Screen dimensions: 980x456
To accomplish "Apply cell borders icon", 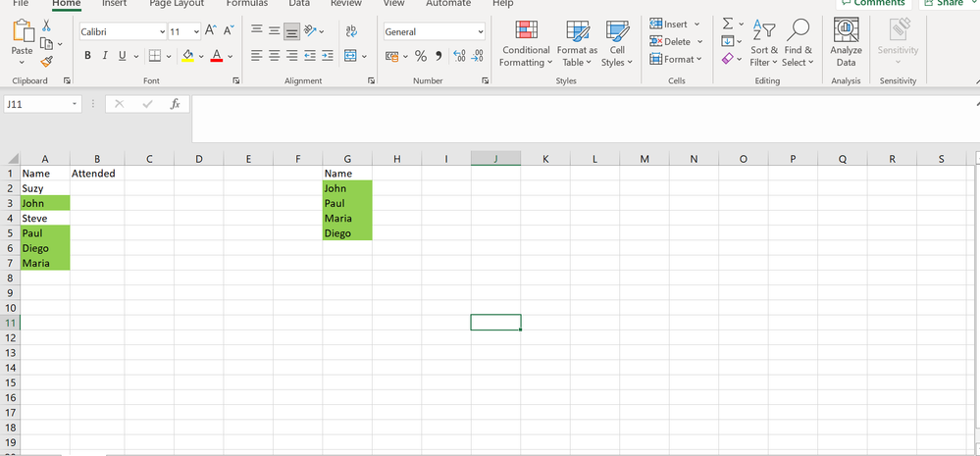I will (x=155, y=56).
